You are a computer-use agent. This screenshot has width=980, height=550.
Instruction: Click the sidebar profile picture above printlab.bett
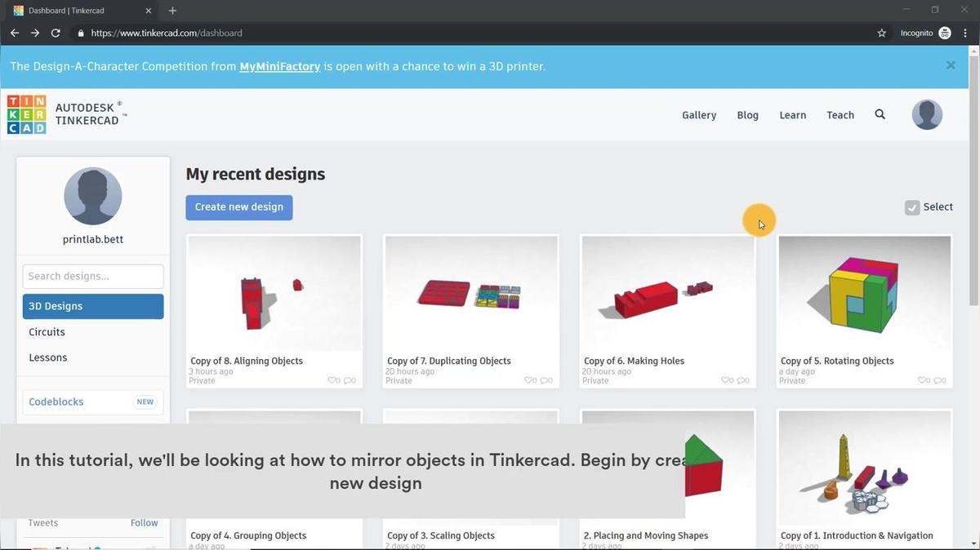[x=93, y=196]
